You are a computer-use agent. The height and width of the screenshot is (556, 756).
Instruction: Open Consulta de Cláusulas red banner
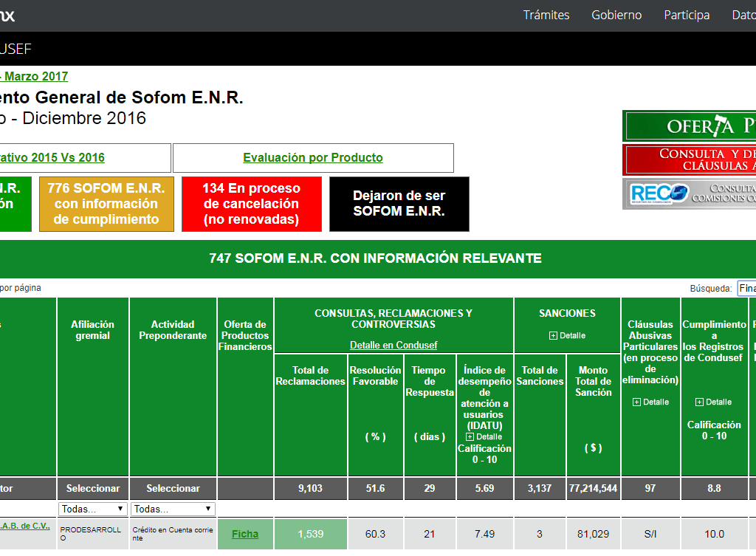(690, 160)
